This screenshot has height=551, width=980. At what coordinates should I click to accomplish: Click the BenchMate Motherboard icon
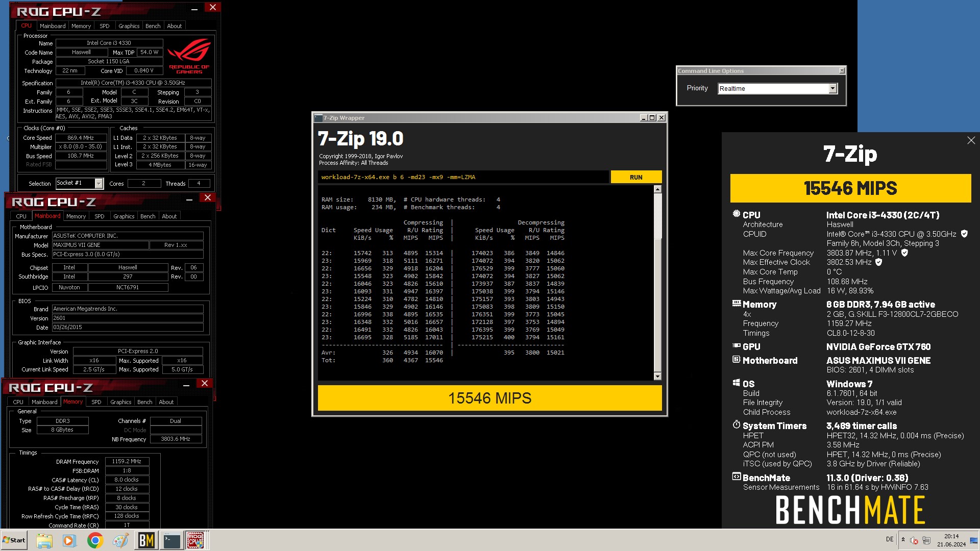click(736, 360)
